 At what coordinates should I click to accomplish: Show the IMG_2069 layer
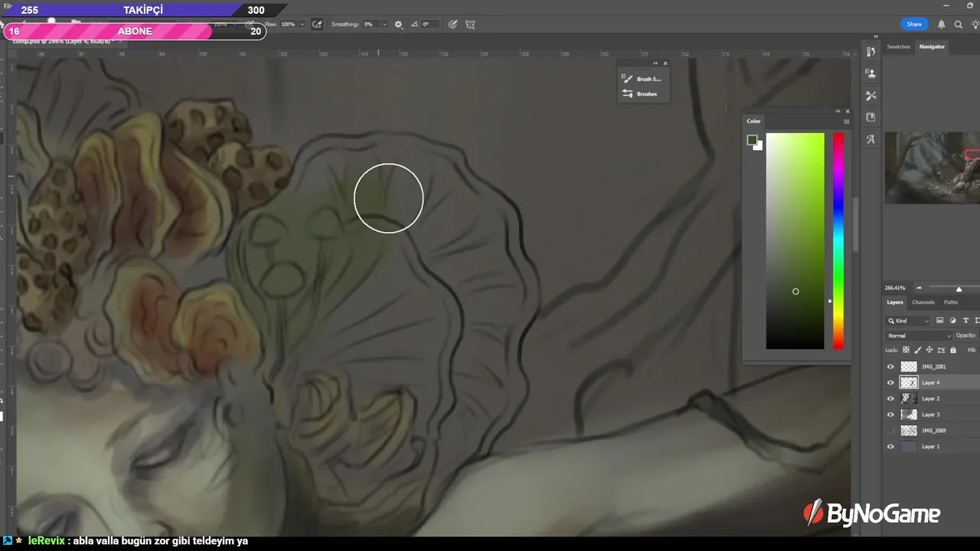pyautogui.click(x=890, y=431)
